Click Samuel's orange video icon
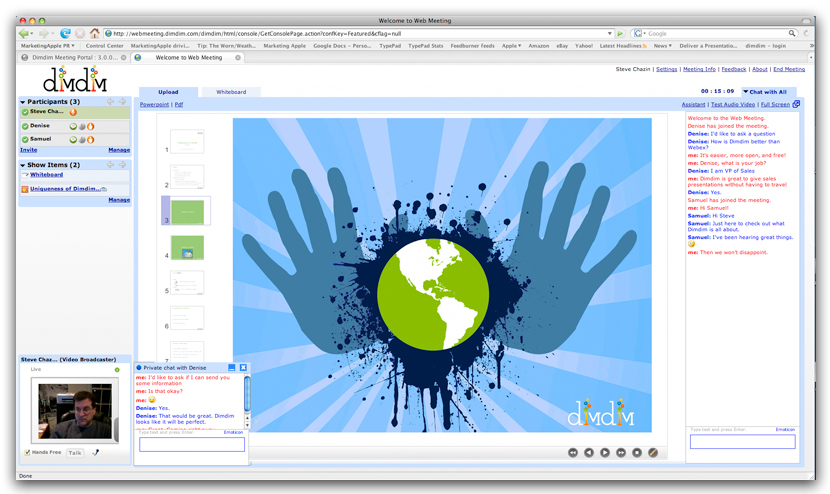This screenshot has width=830, height=494. 91,140
